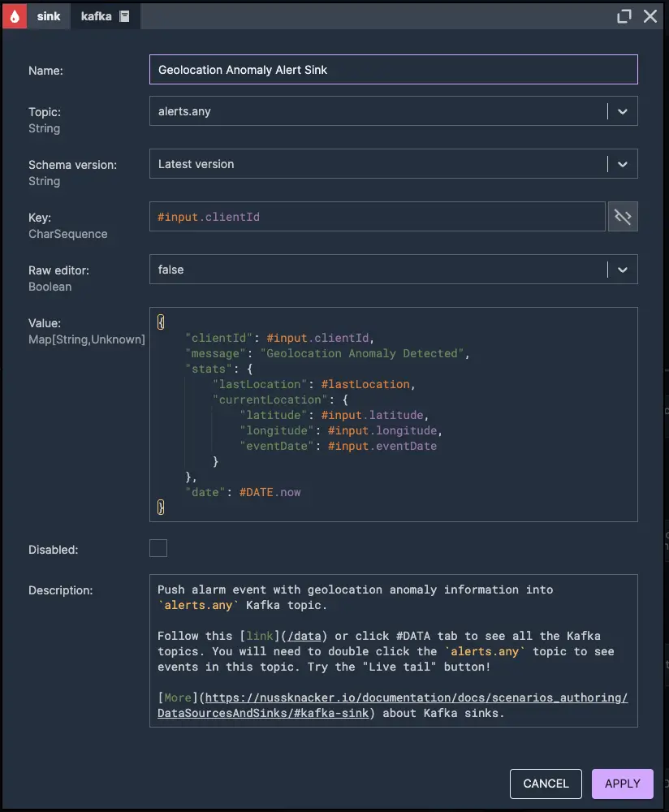
Task: Click the CANCEL button
Action: tap(546, 784)
